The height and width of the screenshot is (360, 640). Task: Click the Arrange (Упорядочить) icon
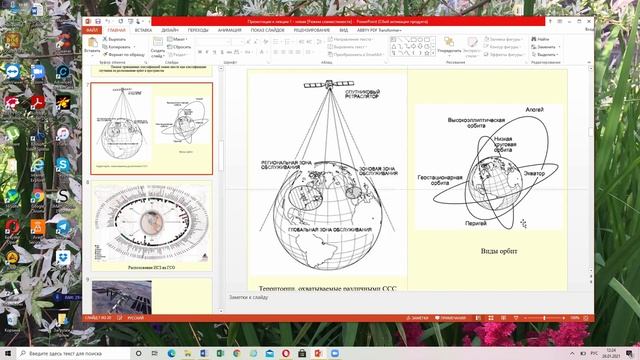449,42
